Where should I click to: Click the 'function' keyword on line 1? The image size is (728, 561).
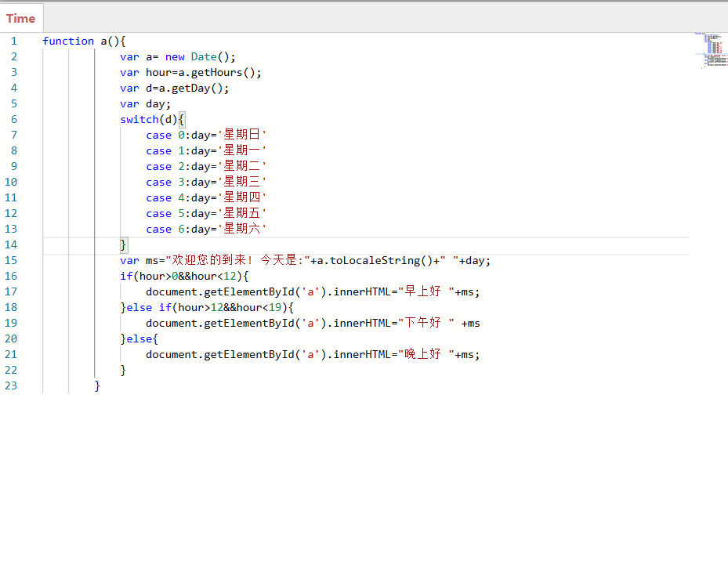click(x=68, y=41)
